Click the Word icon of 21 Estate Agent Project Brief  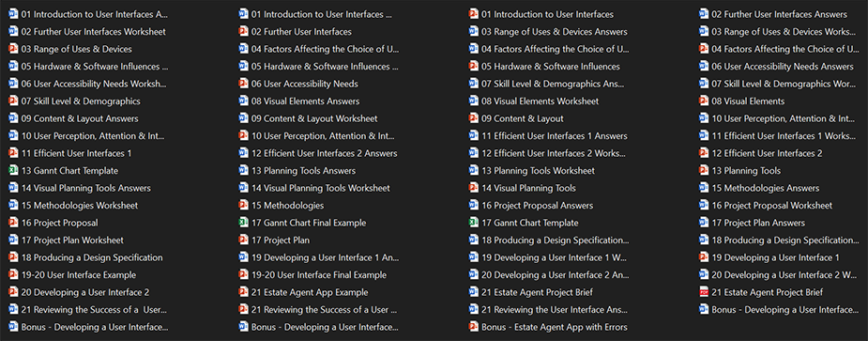474,292
